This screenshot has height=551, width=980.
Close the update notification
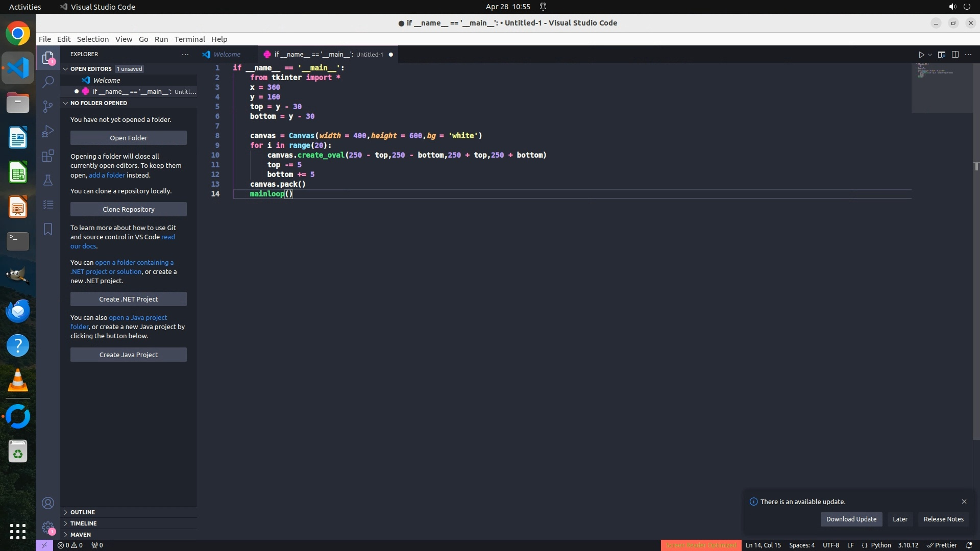(964, 502)
